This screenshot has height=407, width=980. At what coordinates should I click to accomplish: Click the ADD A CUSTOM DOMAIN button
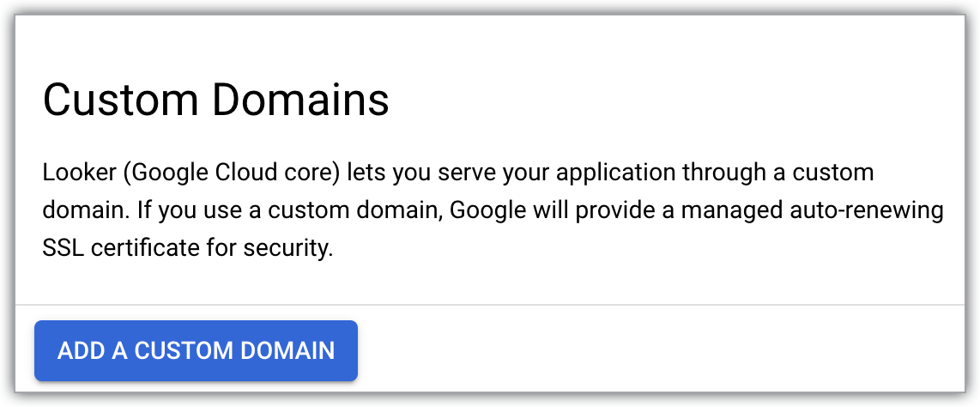click(196, 350)
